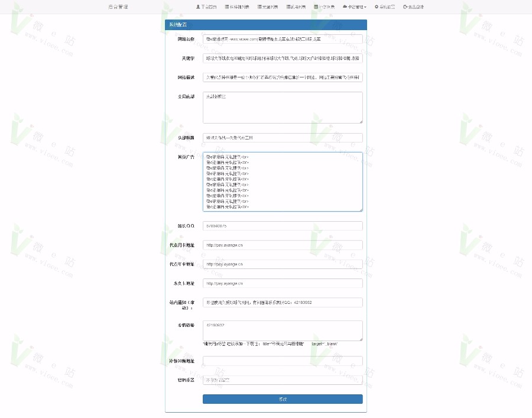This screenshot has width=532, height=418.
Task: Open the 试用列表 nav item
Action: tap(296, 7)
